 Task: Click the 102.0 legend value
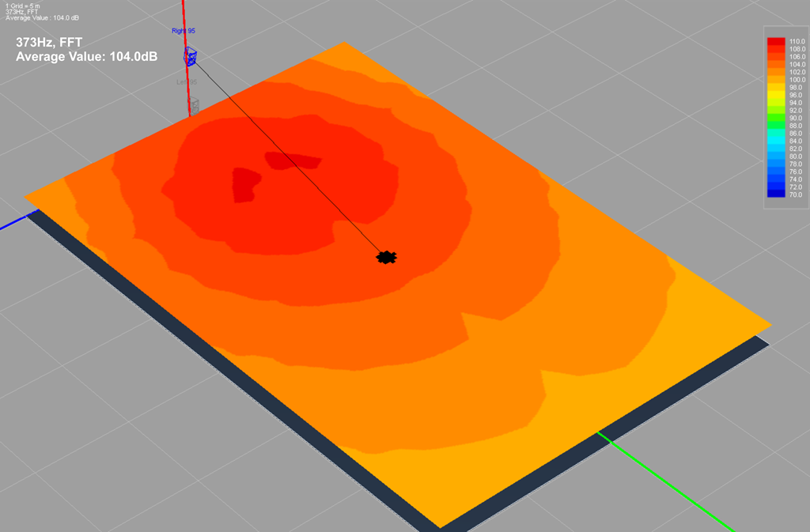click(x=797, y=72)
